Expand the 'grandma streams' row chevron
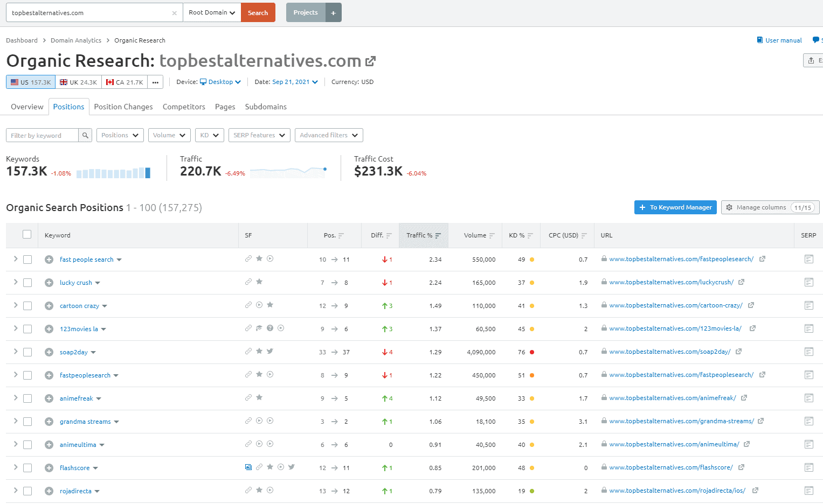The width and height of the screenshot is (823, 504). 16,421
